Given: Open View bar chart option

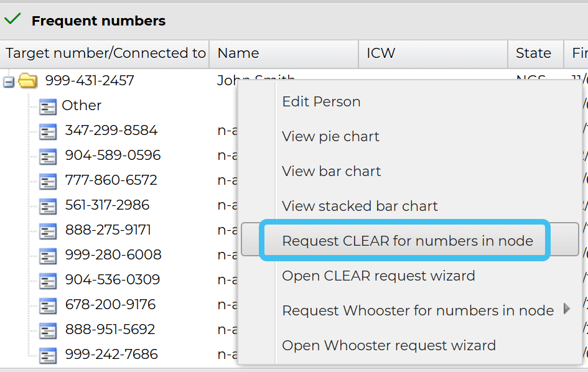Looking at the screenshot, I should [x=331, y=171].
